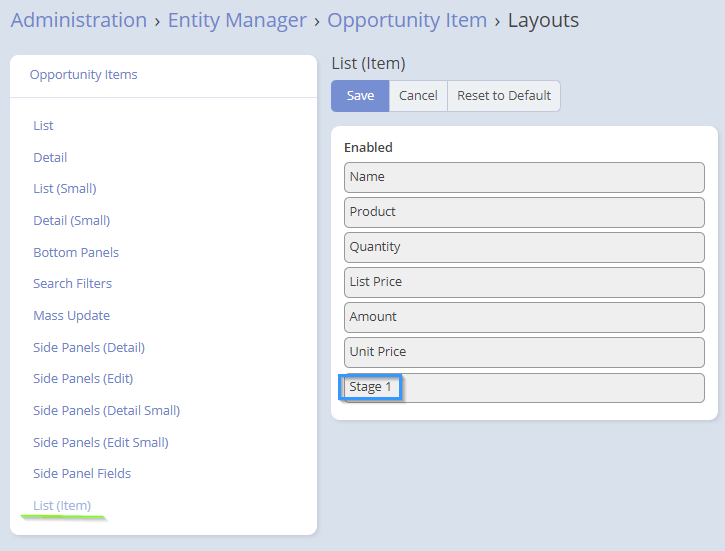This screenshot has width=725, height=551.
Task: Select the Detail layout
Action: coord(50,157)
